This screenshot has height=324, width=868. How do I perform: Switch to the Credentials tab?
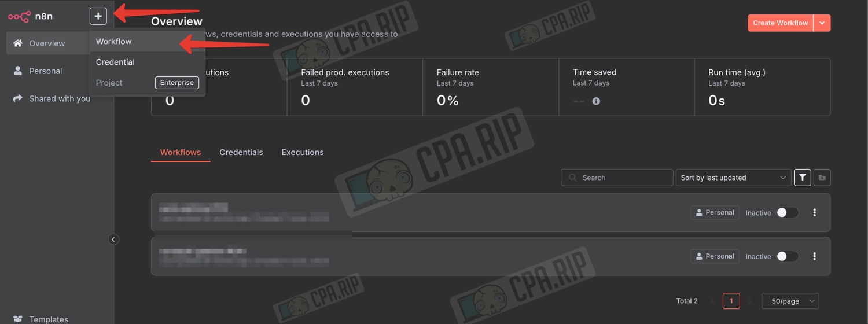click(x=241, y=152)
